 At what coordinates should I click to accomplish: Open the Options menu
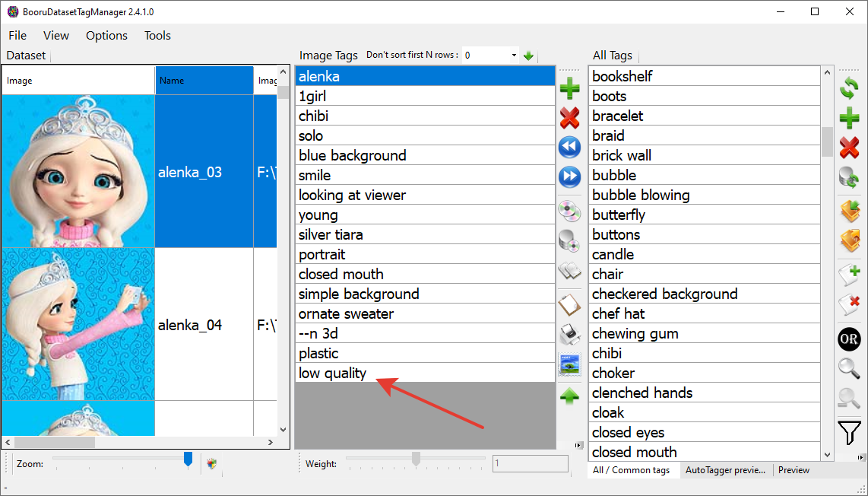point(106,36)
